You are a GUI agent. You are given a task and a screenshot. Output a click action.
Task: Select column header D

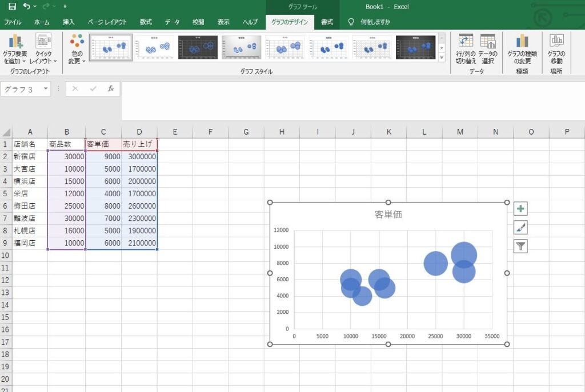click(139, 132)
